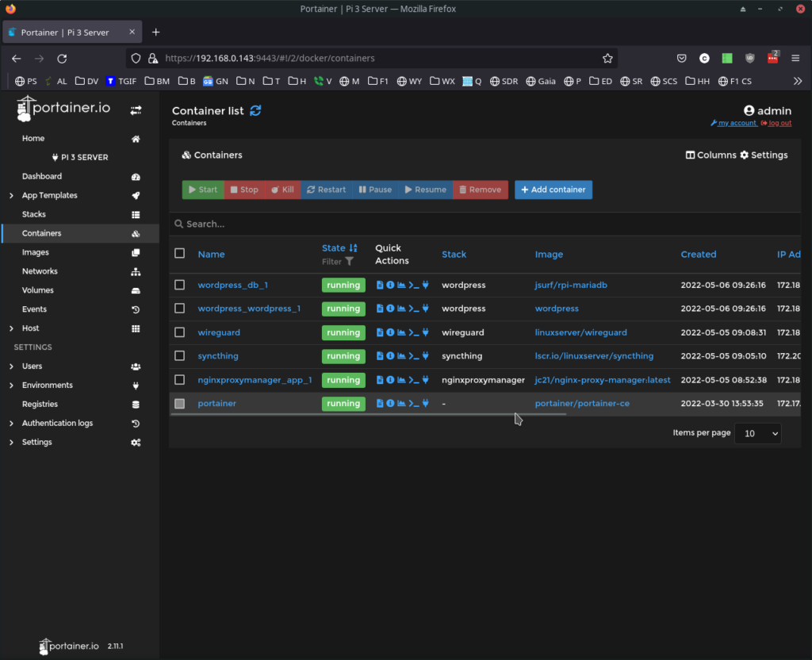
Task: Open the Items per page dropdown
Action: [757, 433]
